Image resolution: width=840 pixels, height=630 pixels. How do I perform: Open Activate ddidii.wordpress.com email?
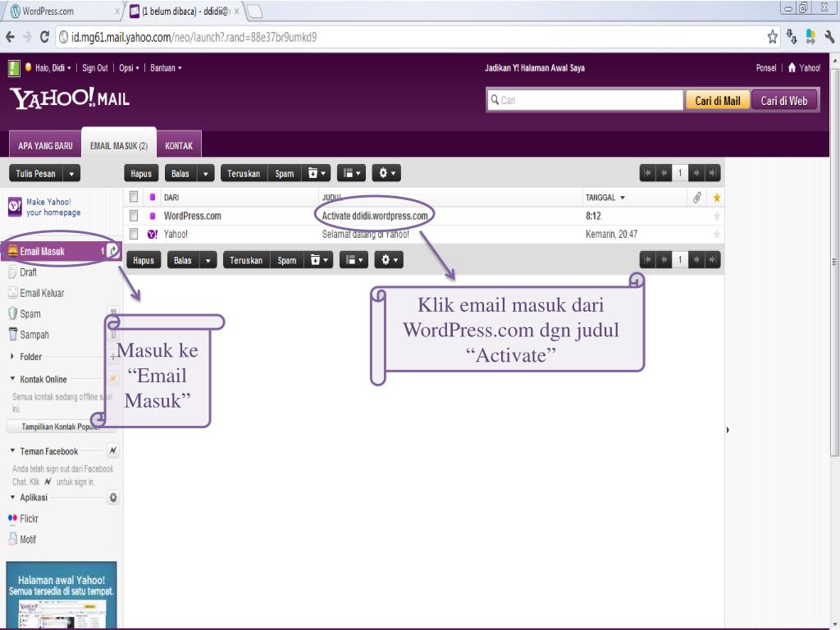click(x=374, y=216)
